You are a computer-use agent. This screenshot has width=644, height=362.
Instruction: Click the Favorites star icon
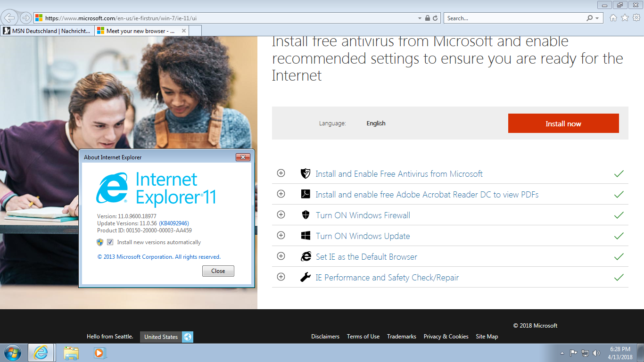[x=625, y=18]
